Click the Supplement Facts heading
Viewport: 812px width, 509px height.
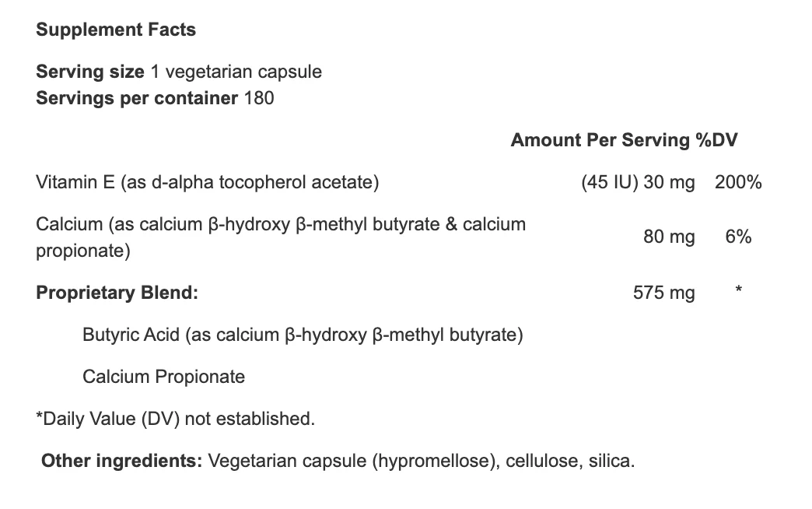(x=116, y=30)
